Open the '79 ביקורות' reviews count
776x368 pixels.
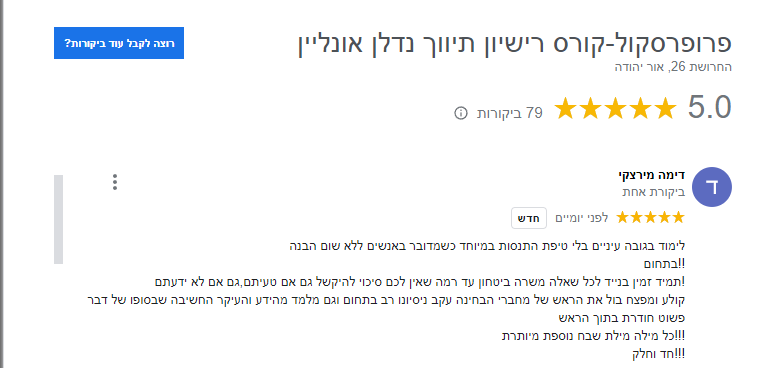point(509,113)
